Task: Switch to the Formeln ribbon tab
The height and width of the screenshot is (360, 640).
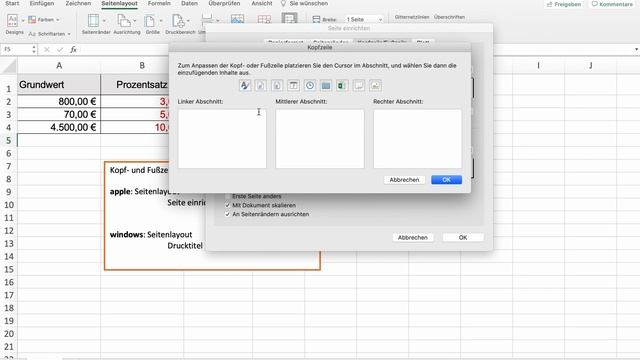Action: (159, 3)
